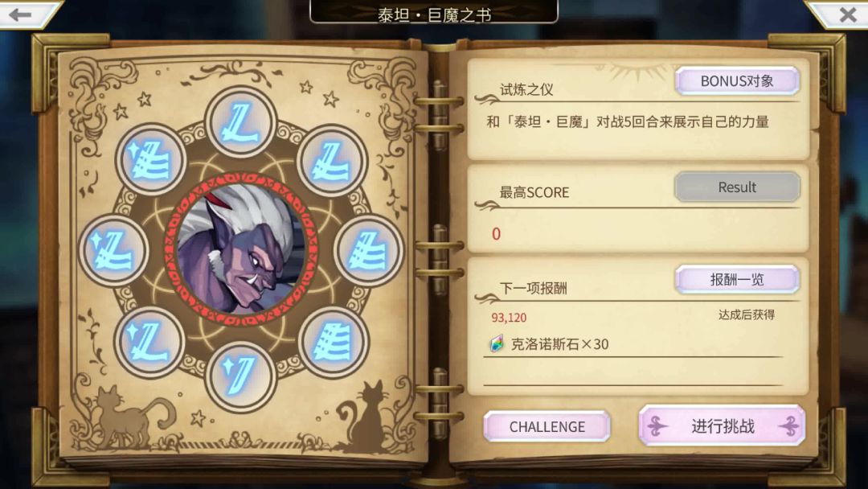Select the lower-right rune medallion

[x=333, y=342]
